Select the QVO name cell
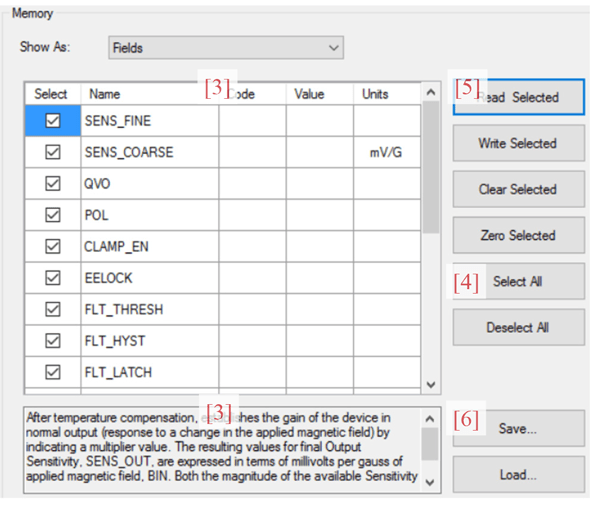Viewport: 600px width, 509px height. tap(150, 184)
